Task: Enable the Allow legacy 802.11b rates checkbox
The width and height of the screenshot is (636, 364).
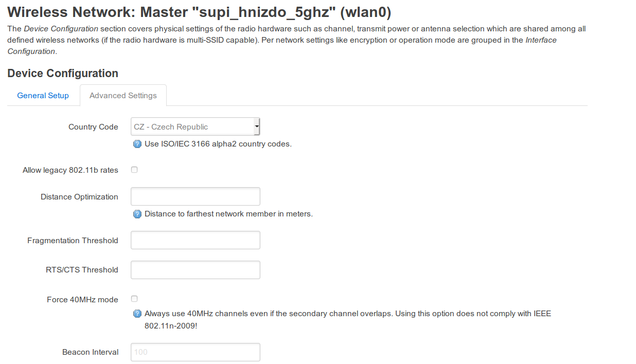Action: pyautogui.click(x=134, y=169)
